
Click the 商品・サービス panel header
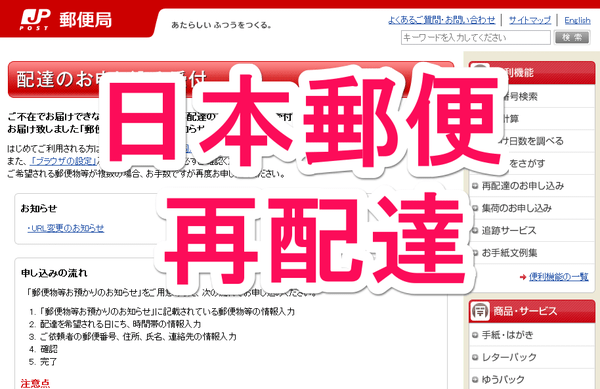532,311
